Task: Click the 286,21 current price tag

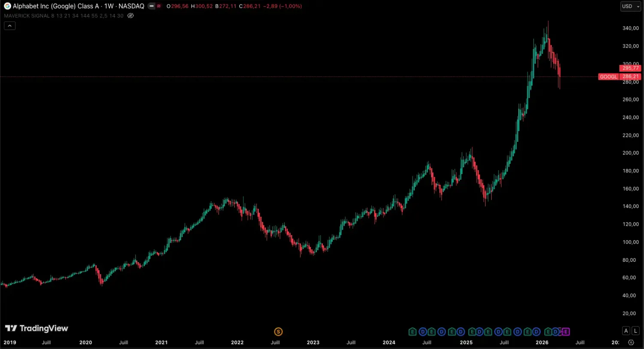Action: [630, 77]
